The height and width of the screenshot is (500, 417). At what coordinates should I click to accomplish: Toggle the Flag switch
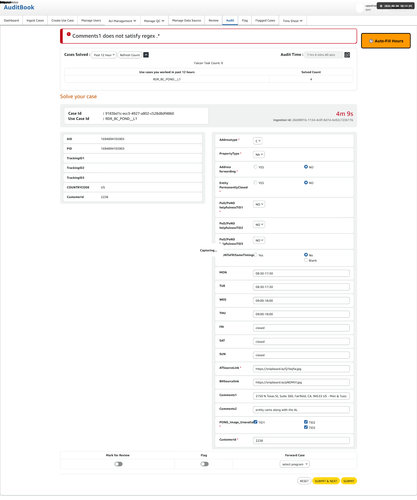tap(204, 464)
